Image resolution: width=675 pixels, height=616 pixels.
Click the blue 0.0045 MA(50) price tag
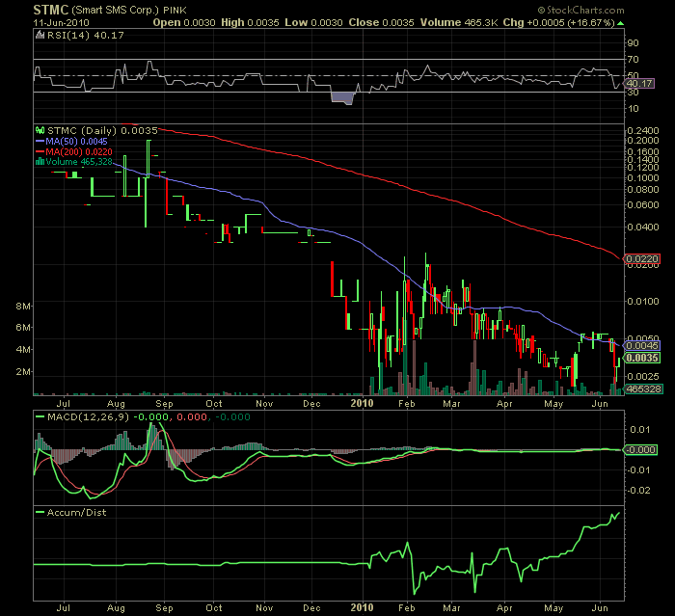tap(638, 344)
